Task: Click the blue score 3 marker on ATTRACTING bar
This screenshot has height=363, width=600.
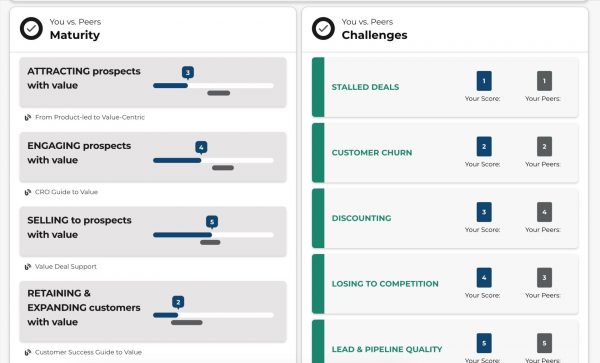Action: click(x=188, y=73)
